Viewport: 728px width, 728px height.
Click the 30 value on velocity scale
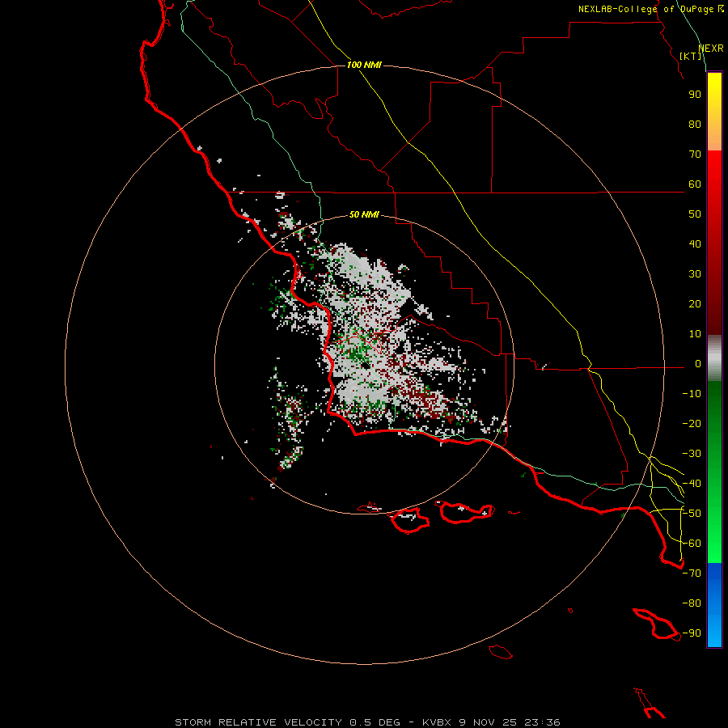(695, 274)
